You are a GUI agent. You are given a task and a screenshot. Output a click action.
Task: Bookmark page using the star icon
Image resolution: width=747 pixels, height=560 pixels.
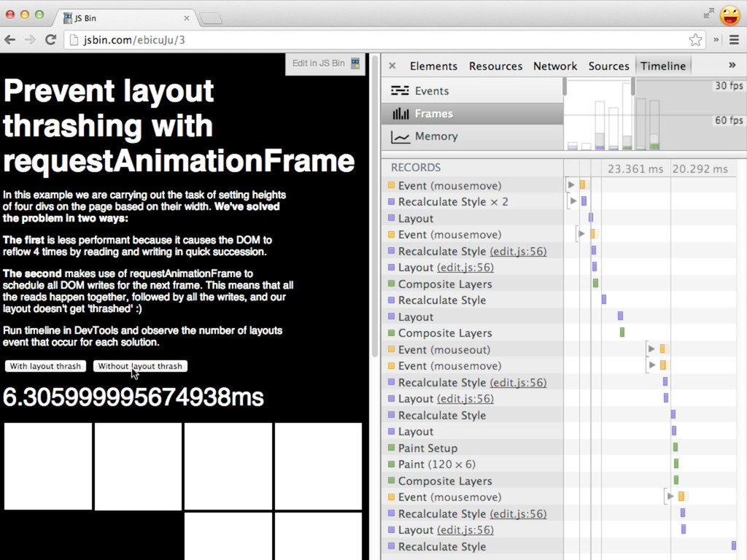tap(695, 40)
